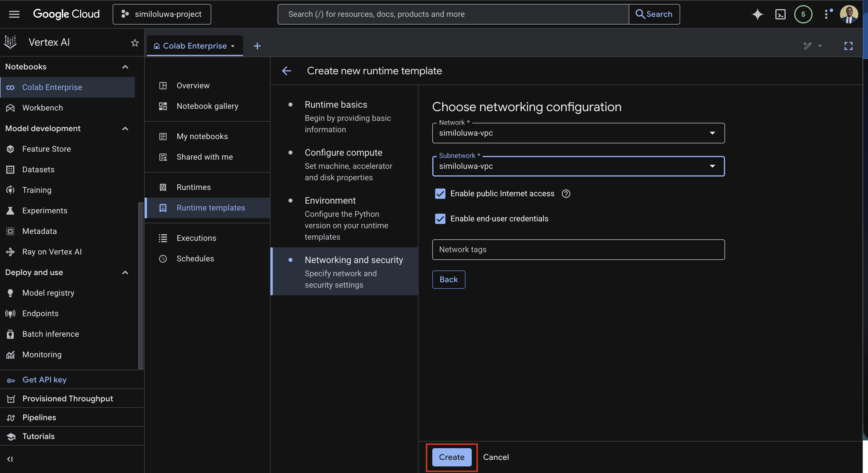Screen dimensions: 868x473
Task: Collapse the Model development section
Action: [125, 129]
